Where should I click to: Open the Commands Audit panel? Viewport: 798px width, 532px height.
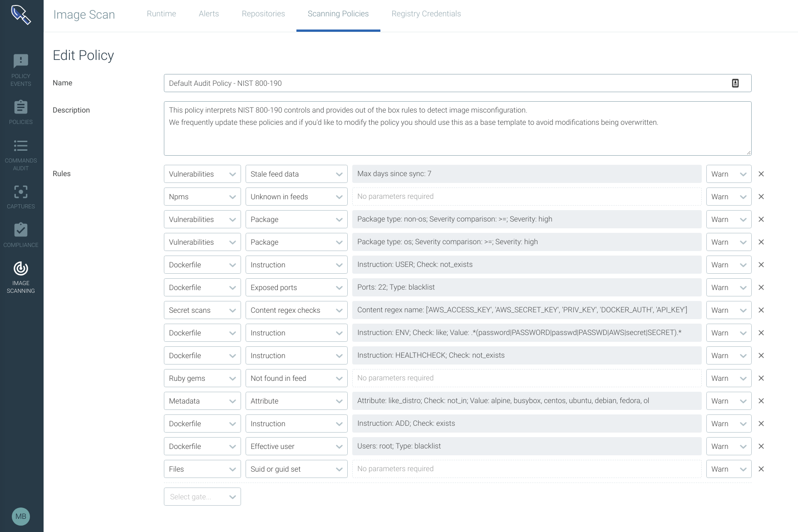click(20, 154)
